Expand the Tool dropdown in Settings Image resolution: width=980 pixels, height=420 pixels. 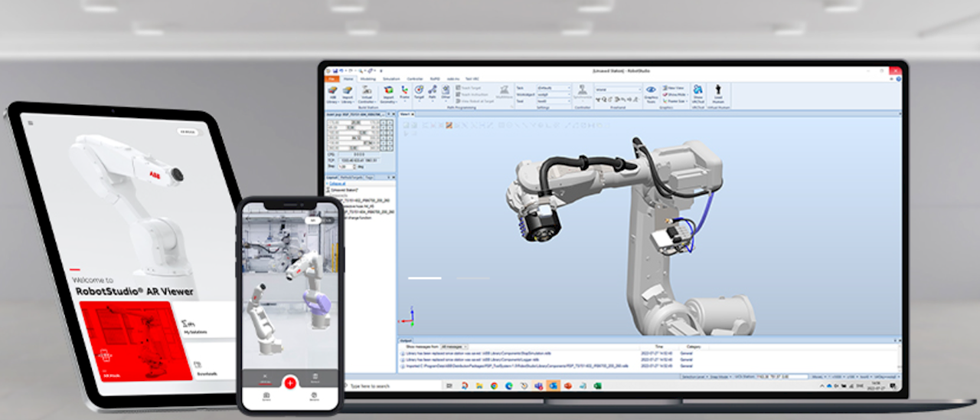coord(554,101)
